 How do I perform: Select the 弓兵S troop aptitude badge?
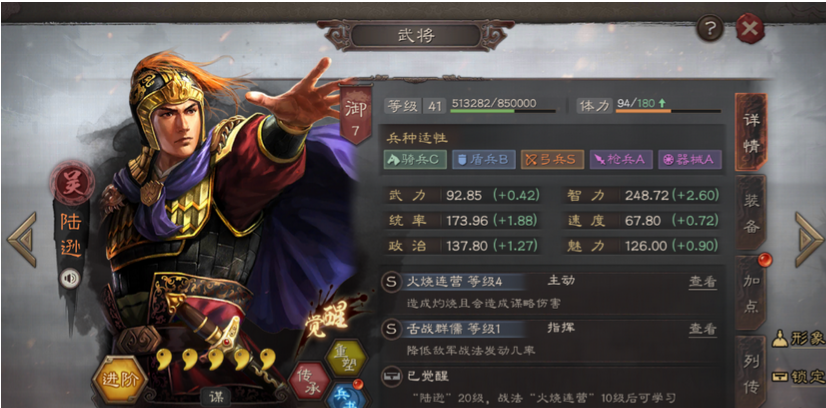[552, 160]
